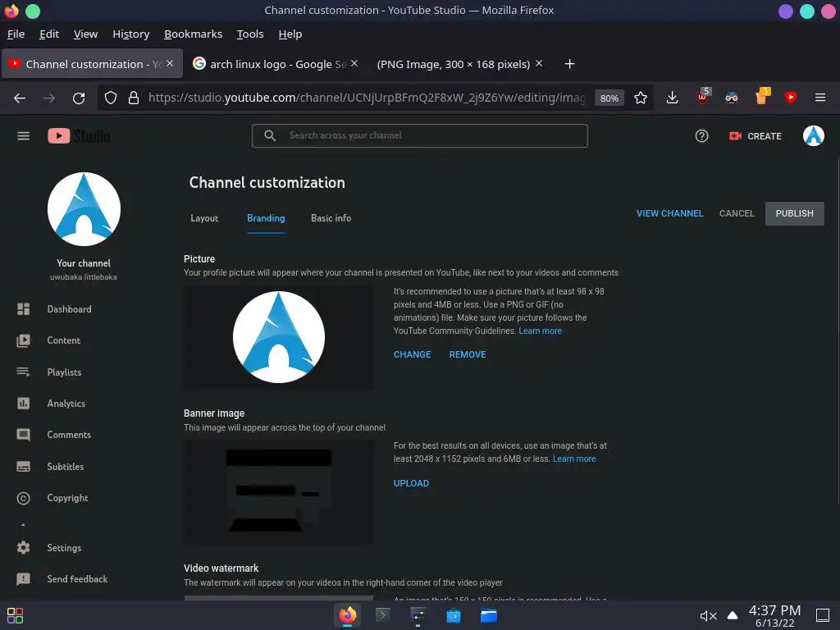This screenshot has width=840, height=630.
Task: Go to Dashboard in sidebar
Action: click(69, 309)
